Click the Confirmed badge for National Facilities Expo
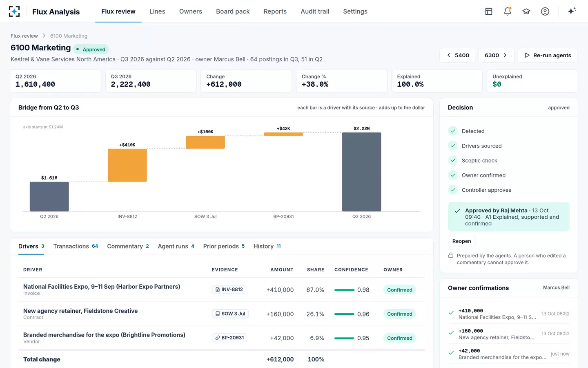 click(400, 290)
